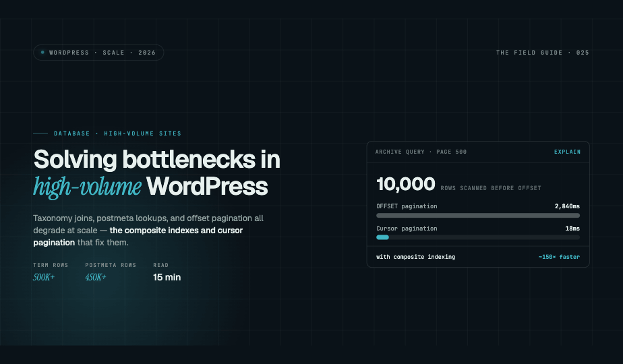Click the 'WordPress' word in the headline
The height and width of the screenshot is (364, 623).
click(x=207, y=186)
